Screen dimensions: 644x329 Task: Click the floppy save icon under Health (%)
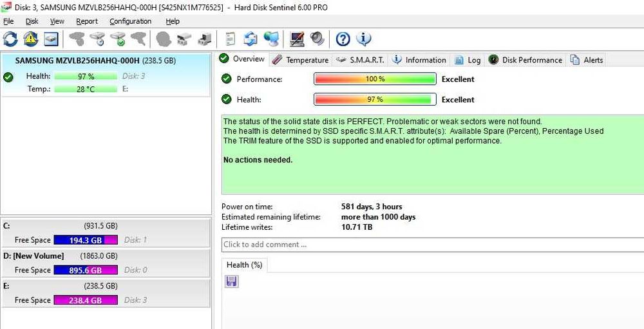tap(232, 281)
